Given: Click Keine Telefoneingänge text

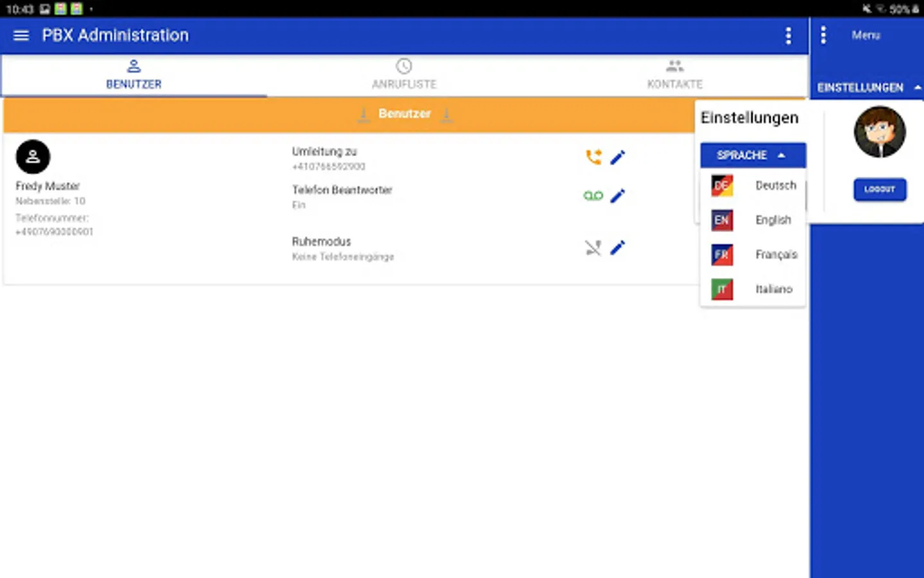Looking at the screenshot, I should click(343, 257).
